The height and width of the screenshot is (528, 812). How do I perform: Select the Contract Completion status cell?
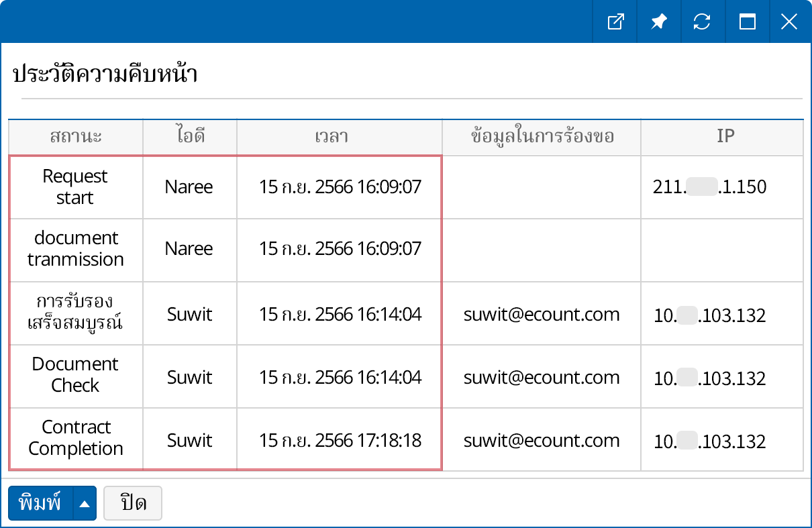click(x=75, y=438)
